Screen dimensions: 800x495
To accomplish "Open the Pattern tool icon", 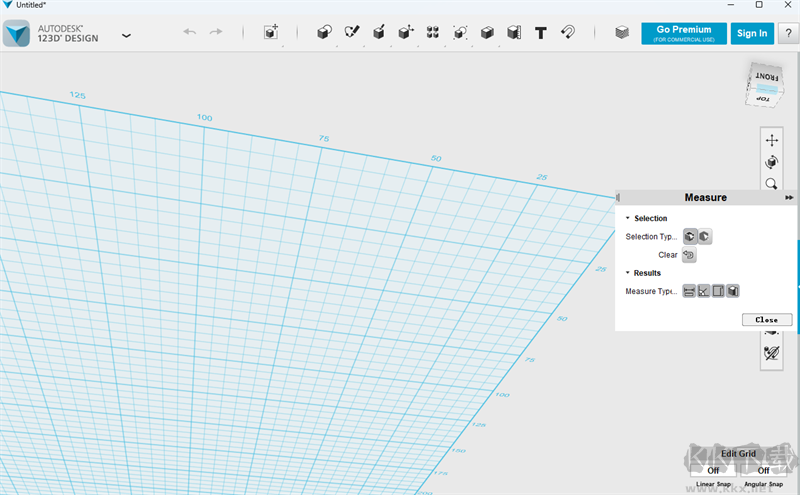I will (x=433, y=33).
